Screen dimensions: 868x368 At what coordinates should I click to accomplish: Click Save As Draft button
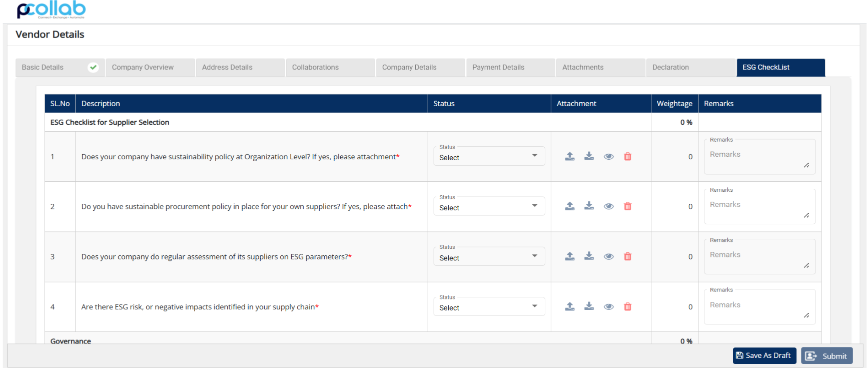point(764,355)
